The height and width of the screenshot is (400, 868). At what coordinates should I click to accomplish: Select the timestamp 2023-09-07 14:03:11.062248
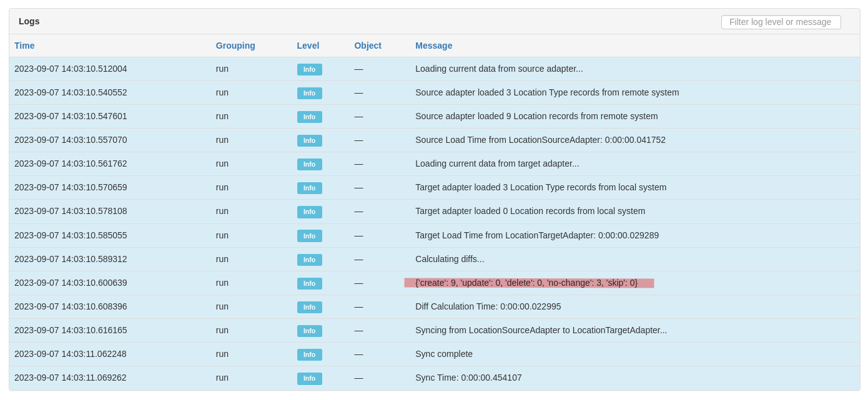click(71, 354)
